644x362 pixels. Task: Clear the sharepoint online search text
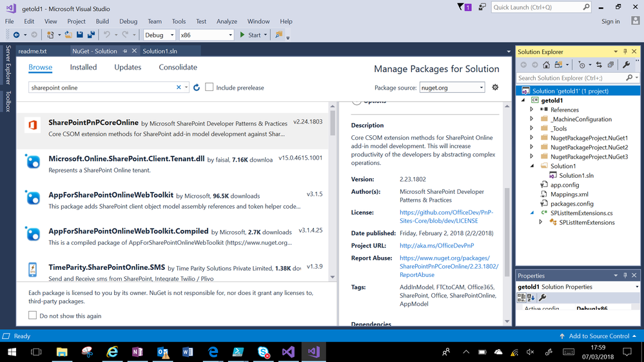pos(179,87)
